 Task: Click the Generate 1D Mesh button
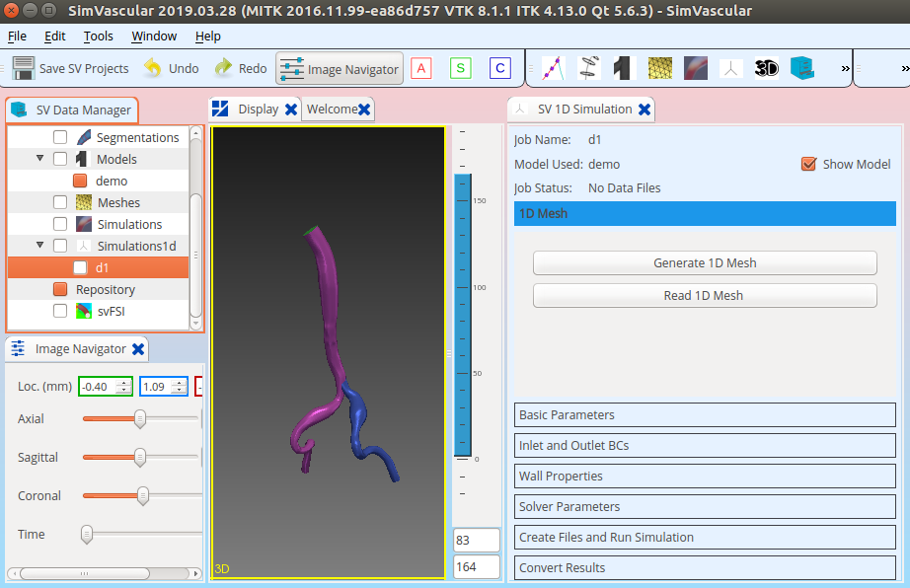705,262
